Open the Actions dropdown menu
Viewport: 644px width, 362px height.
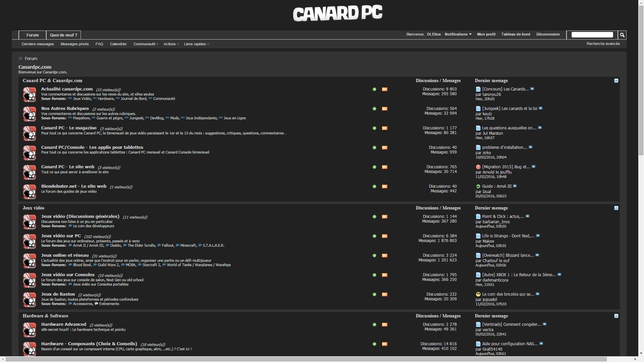coord(171,44)
